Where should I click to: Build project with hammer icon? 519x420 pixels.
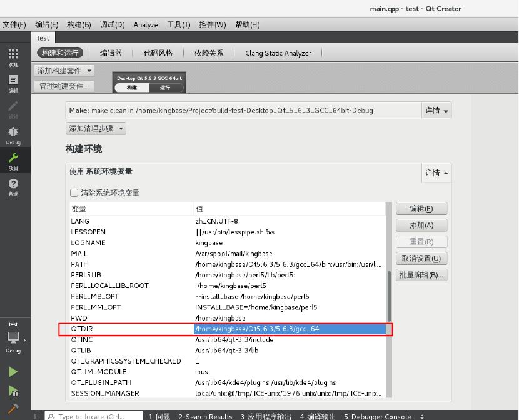pyautogui.click(x=13, y=409)
